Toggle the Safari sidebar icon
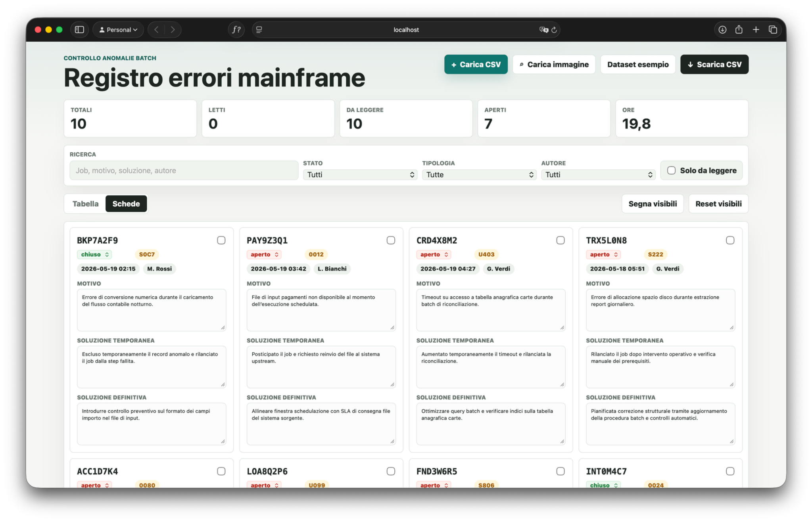 79,30
